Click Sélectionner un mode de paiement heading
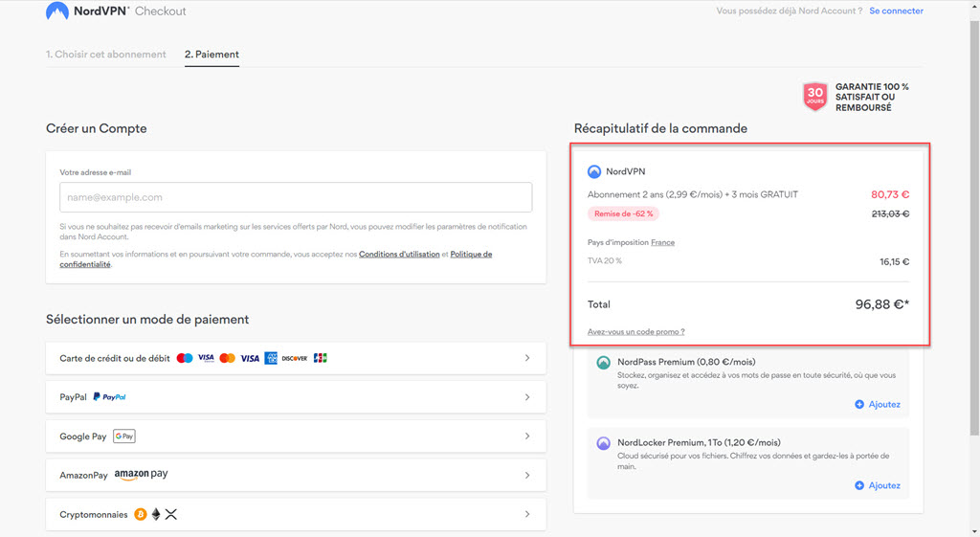Image resolution: width=980 pixels, height=537 pixels. tap(147, 320)
